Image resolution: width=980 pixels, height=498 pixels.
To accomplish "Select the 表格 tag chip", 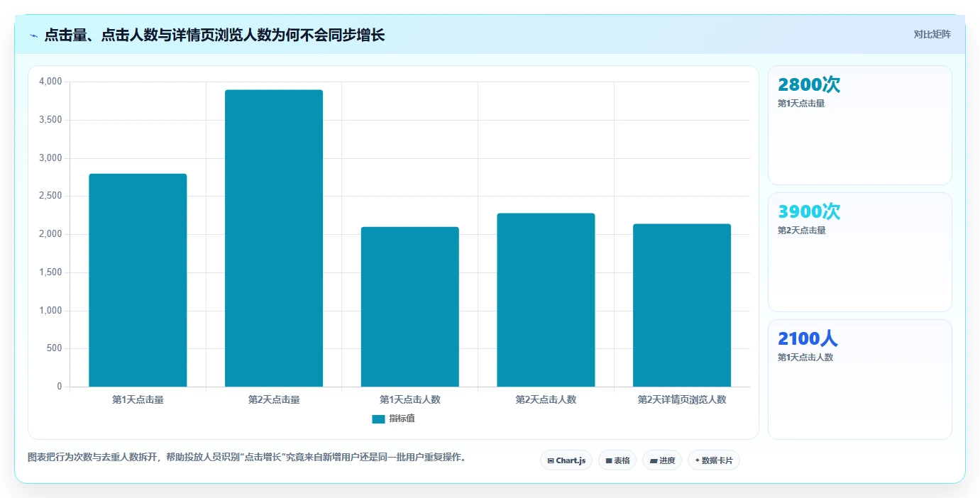I will (617, 460).
